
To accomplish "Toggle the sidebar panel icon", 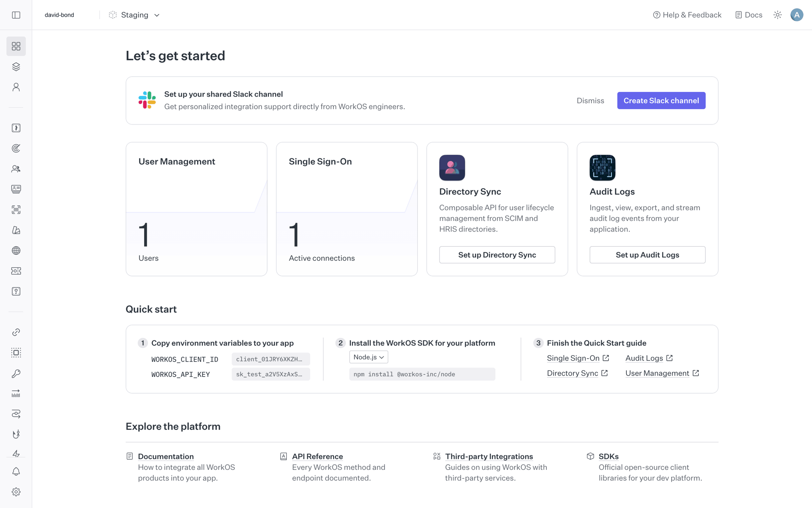I will click(16, 15).
